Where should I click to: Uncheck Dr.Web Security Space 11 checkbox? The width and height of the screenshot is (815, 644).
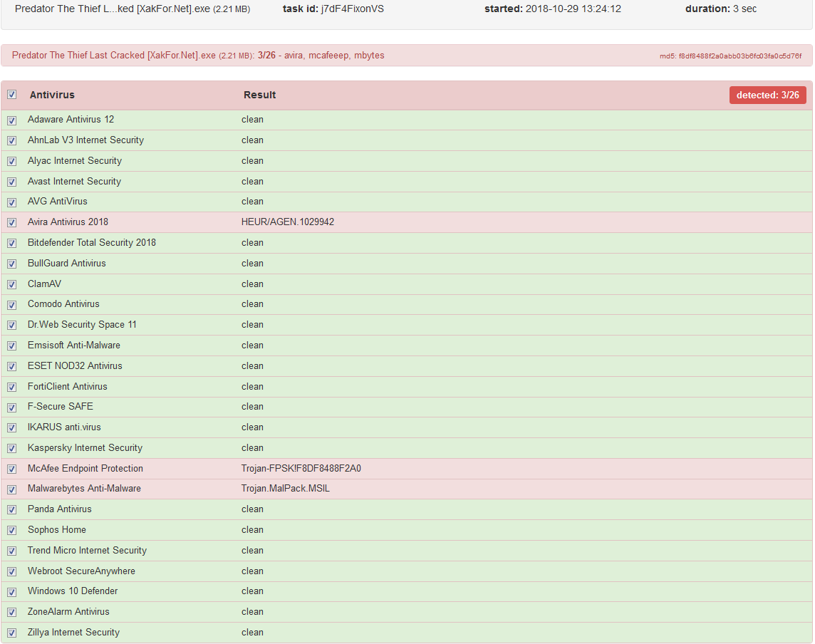tap(12, 326)
